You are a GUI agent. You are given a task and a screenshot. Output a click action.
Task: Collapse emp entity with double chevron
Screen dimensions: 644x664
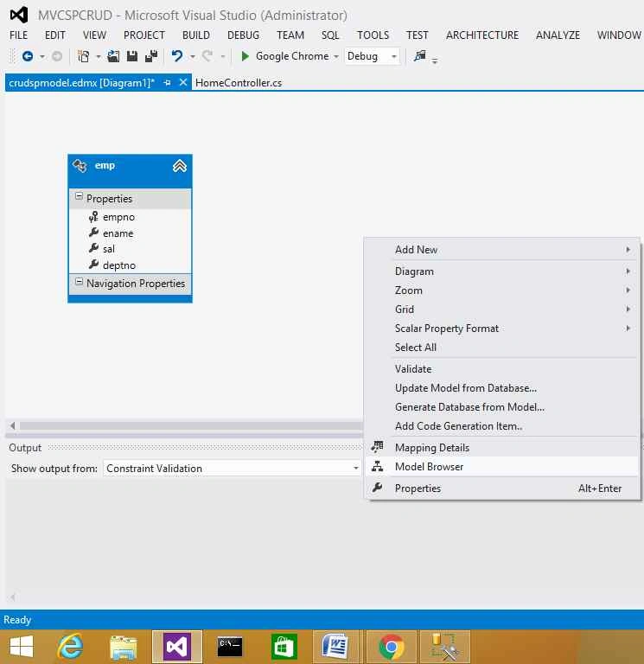[180, 166]
